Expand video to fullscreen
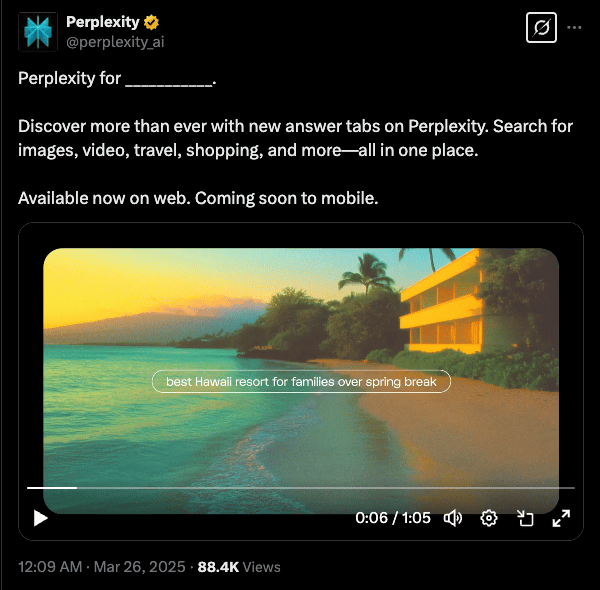This screenshot has height=590, width=600. click(x=561, y=518)
